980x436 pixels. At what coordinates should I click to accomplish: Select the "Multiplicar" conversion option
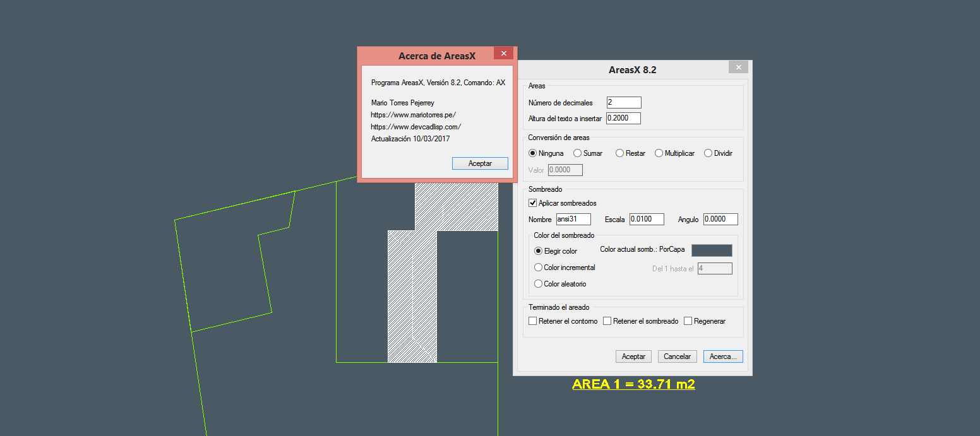tap(657, 153)
